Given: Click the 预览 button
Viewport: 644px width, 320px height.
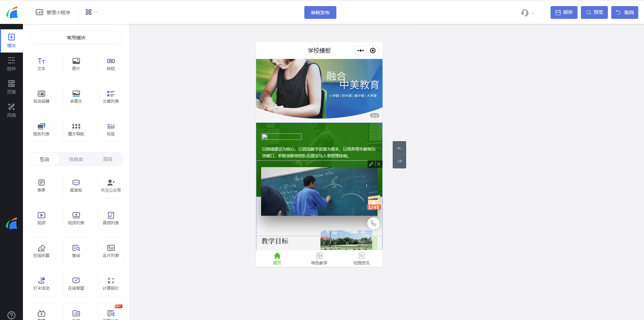Looking at the screenshot, I should (594, 12).
